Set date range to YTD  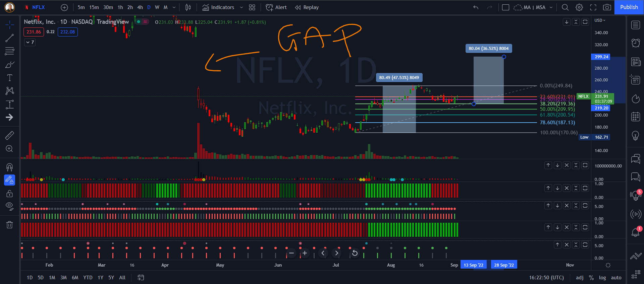click(88, 278)
